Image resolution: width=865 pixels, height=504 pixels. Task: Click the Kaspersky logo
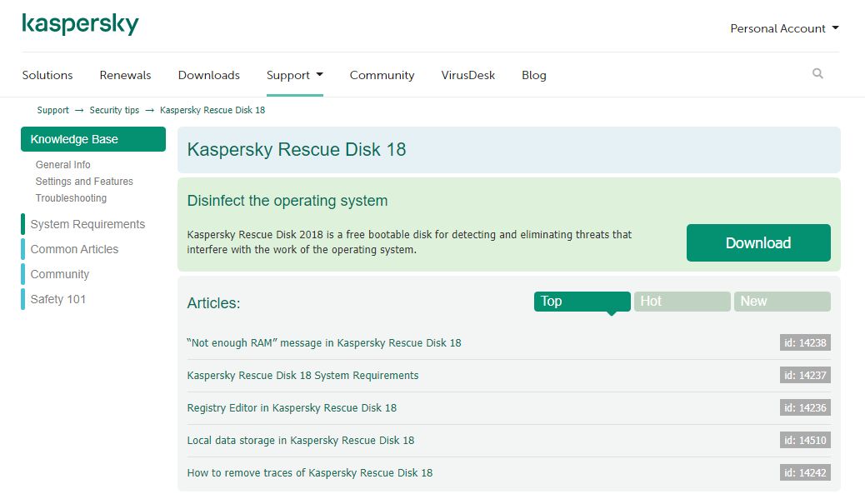80,24
